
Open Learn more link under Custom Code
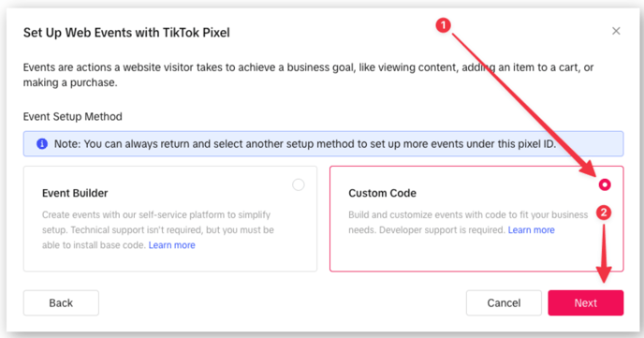click(x=531, y=230)
